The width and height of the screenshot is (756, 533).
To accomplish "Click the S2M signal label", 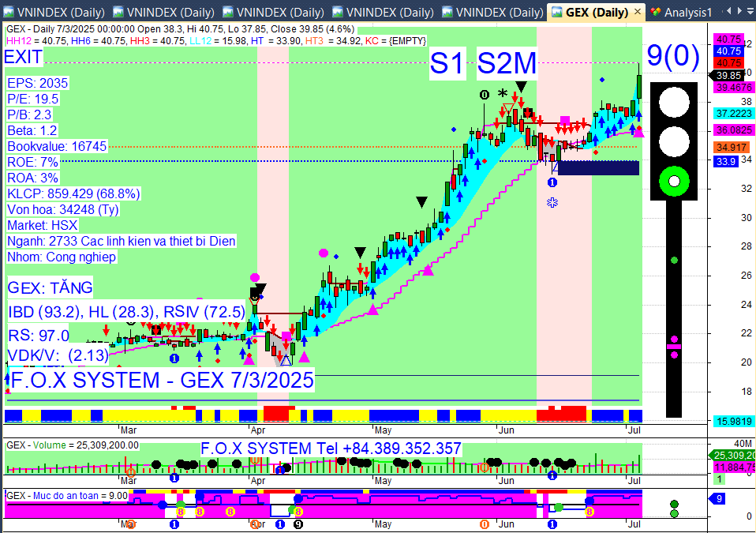I will [x=507, y=62].
